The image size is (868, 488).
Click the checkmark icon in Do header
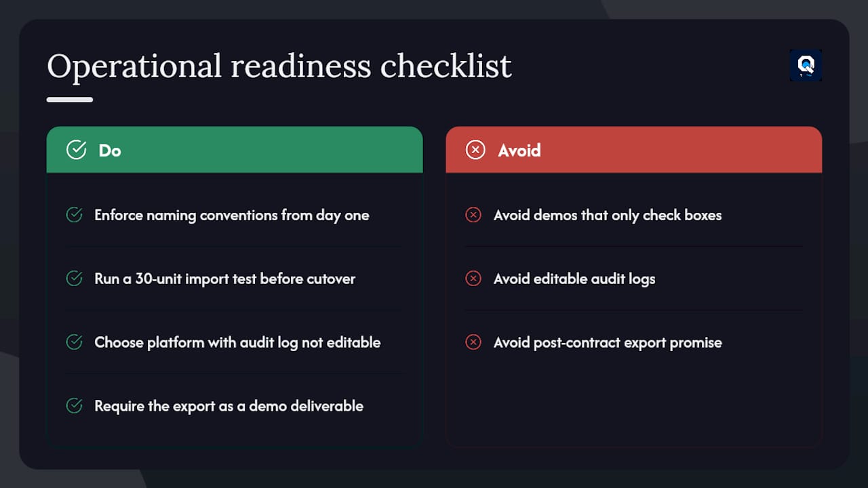tap(76, 150)
